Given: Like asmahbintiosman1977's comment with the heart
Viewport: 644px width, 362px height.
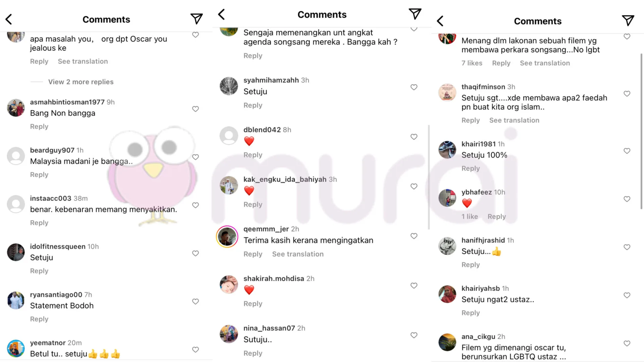Looking at the screenshot, I should click(196, 109).
